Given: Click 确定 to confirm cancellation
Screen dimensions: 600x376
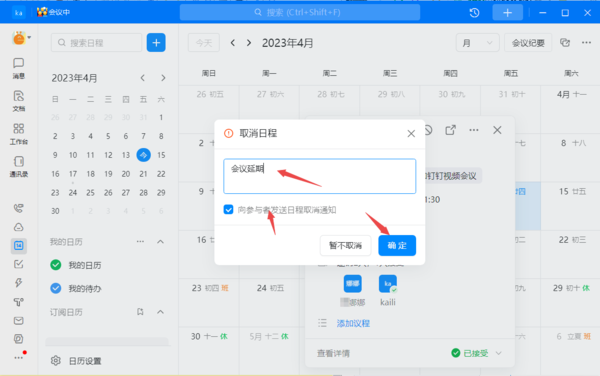Looking at the screenshot, I should click(397, 245).
